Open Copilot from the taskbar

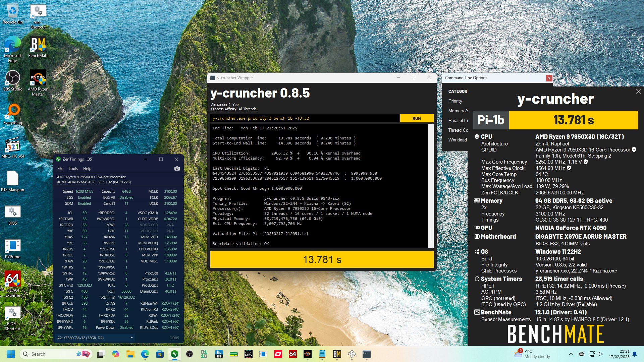[116, 354]
